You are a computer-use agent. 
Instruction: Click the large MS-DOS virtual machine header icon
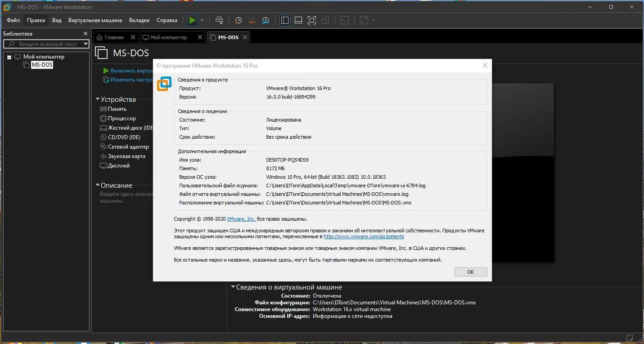pos(102,53)
